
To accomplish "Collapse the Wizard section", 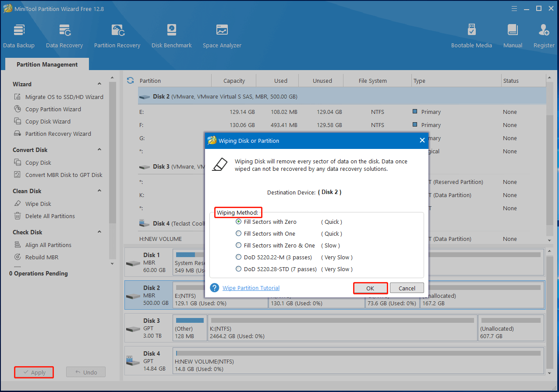I will (x=99, y=84).
